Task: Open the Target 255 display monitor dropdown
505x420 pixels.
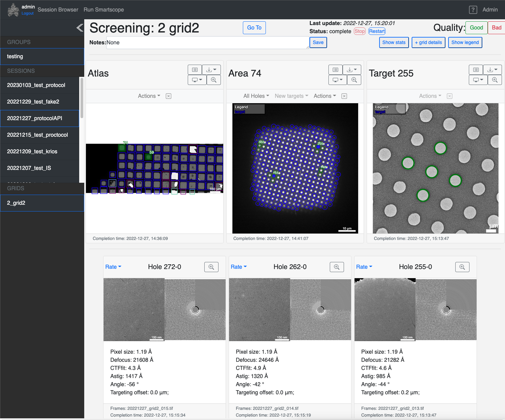Action: pyautogui.click(x=478, y=80)
